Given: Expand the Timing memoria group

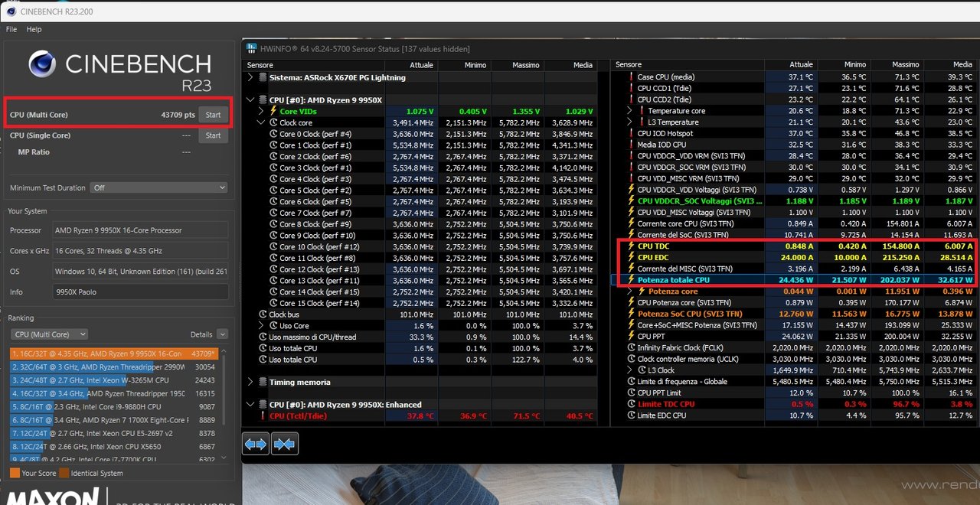Looking at the screenshot, I should 251,382.
